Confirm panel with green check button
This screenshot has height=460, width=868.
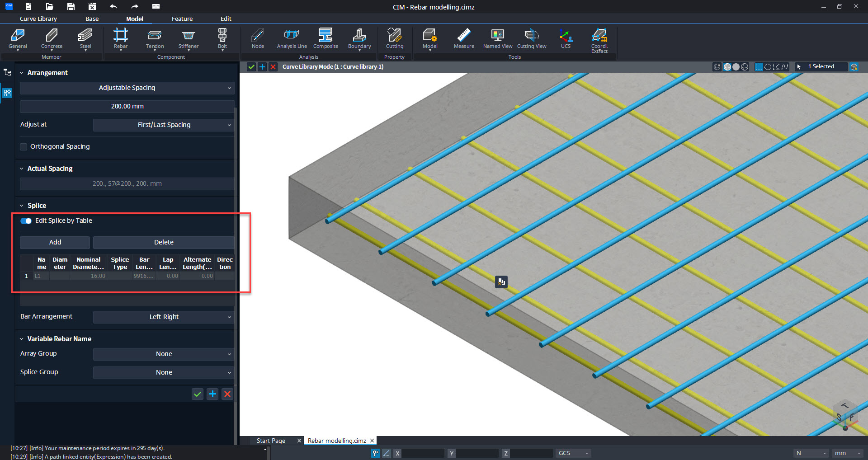tap(198, 394)
